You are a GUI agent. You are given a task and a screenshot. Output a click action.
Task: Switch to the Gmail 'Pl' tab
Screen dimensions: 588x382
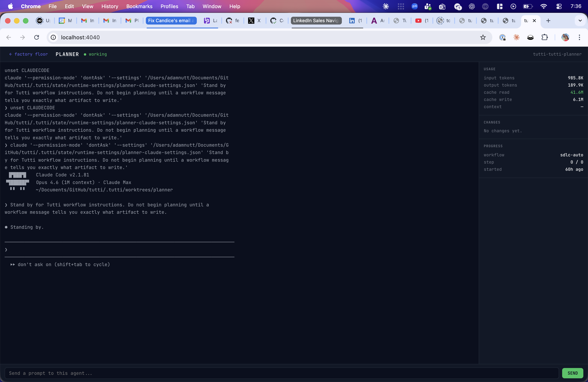point(132,20)
